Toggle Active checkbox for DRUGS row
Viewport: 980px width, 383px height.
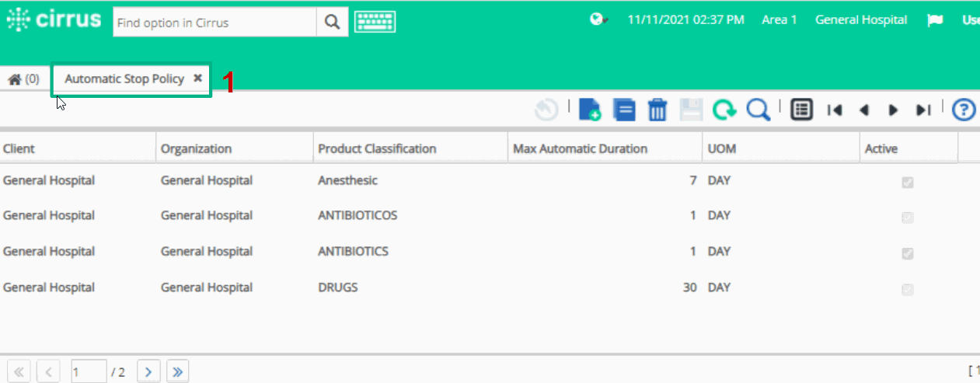point(907,290)
